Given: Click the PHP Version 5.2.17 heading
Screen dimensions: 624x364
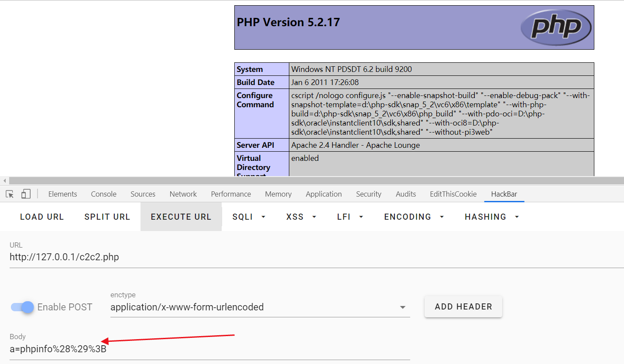Looking at the screenshot, I should point(288,22).
